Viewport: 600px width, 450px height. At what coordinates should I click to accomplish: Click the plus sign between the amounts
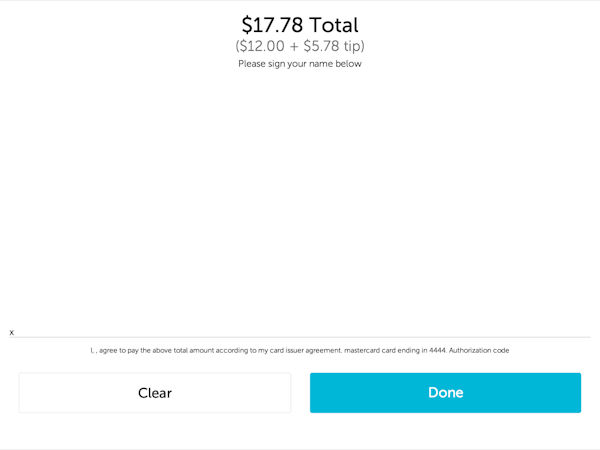coord(294,46)
